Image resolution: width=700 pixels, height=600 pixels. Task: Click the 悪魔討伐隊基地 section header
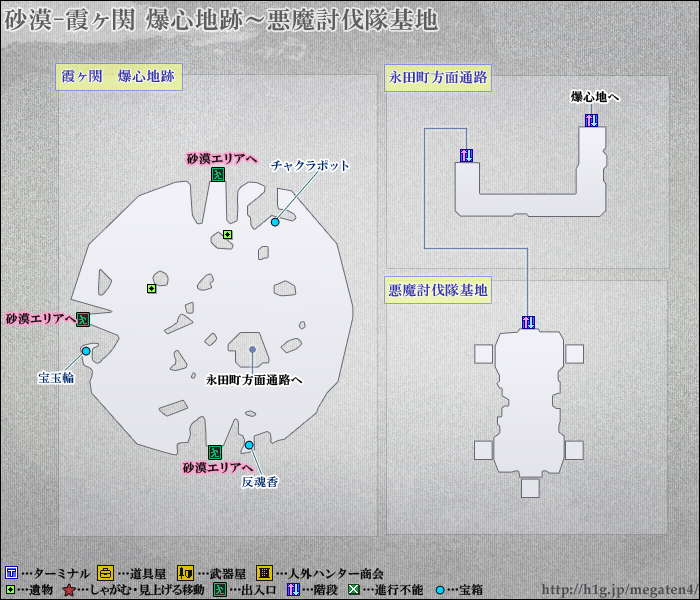click(438, 291)
